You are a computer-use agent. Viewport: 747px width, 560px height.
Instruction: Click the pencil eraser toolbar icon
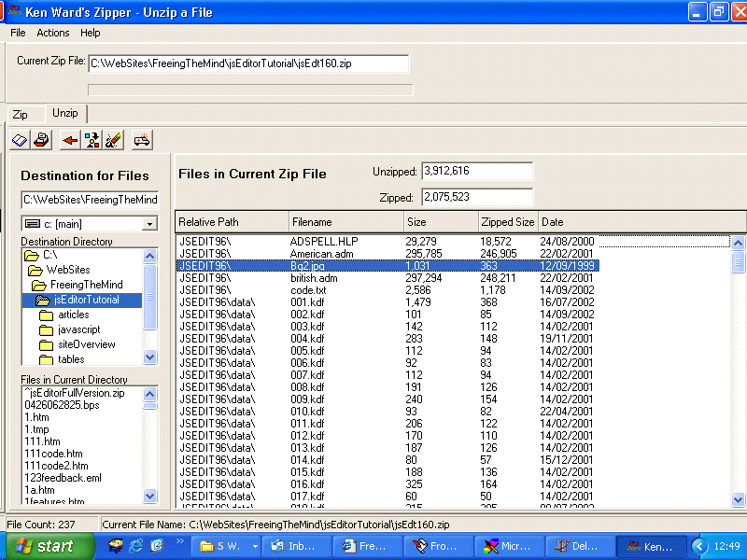pos(112,138)
